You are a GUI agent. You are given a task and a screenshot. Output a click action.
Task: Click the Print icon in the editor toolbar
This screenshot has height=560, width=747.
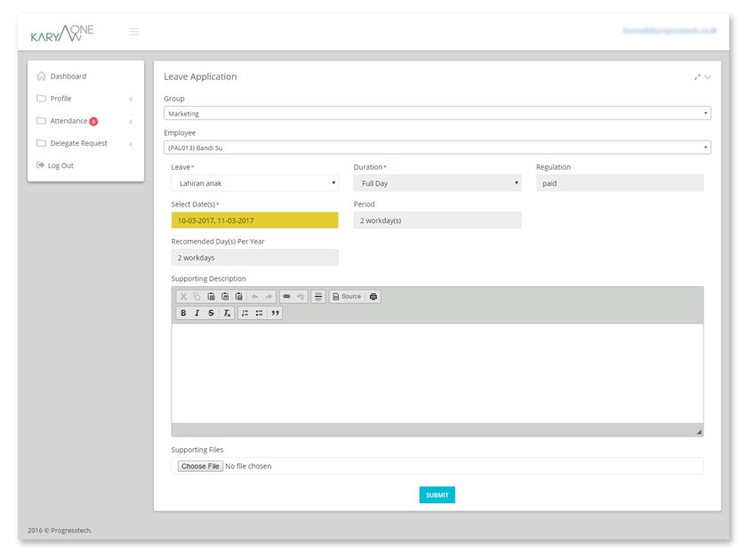coord(372,296)
